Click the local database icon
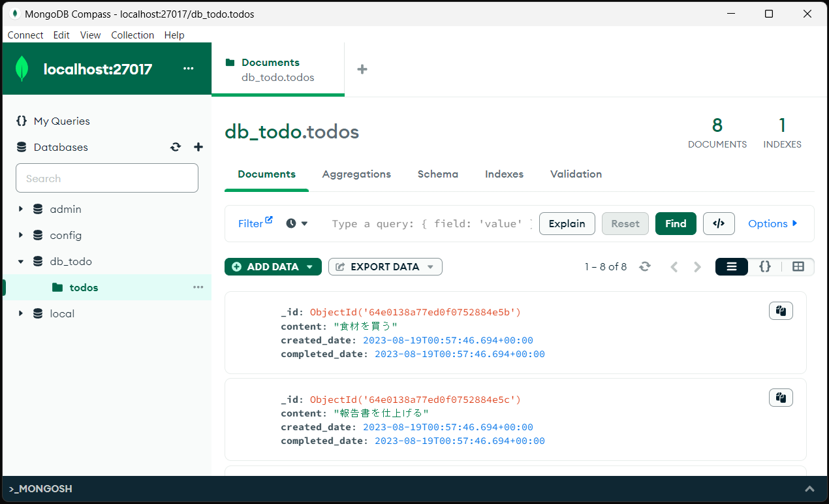 tap(38, 313)
